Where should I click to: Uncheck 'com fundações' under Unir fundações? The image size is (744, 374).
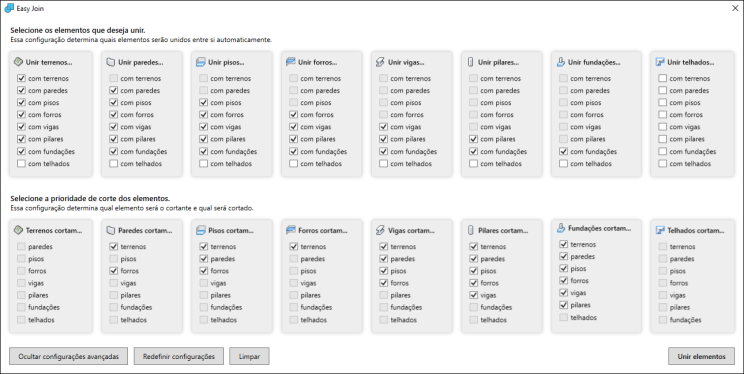[x=563, y=151]
